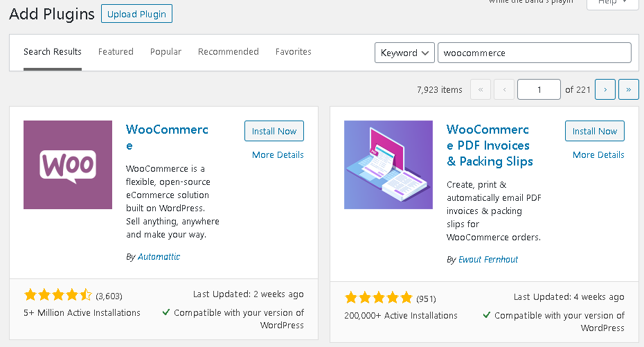Click the Add Plugins page heading
644x347 pixels.
pos(52,14)
